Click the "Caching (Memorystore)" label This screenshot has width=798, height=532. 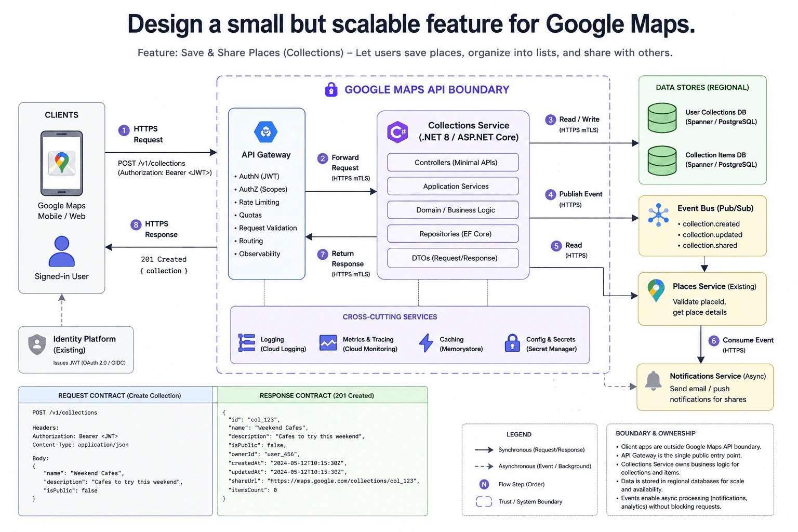(x=461, y=344)
